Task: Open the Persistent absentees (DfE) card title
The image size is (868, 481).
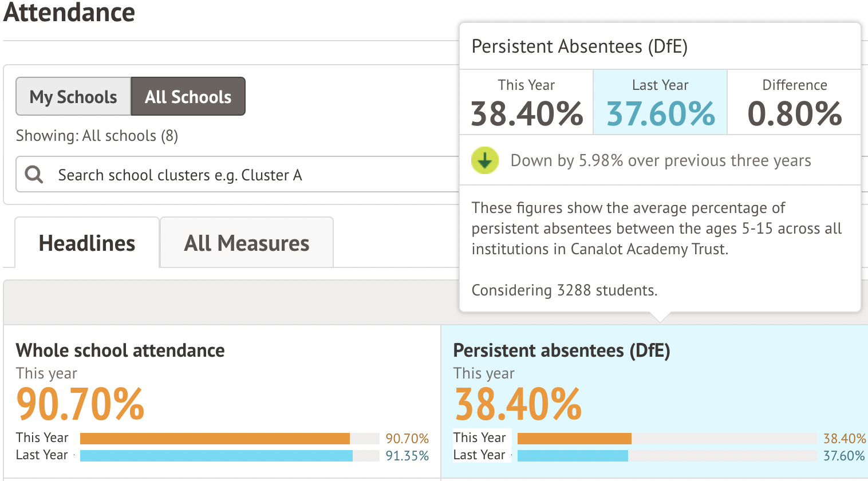Action: [x=562, y=350]
